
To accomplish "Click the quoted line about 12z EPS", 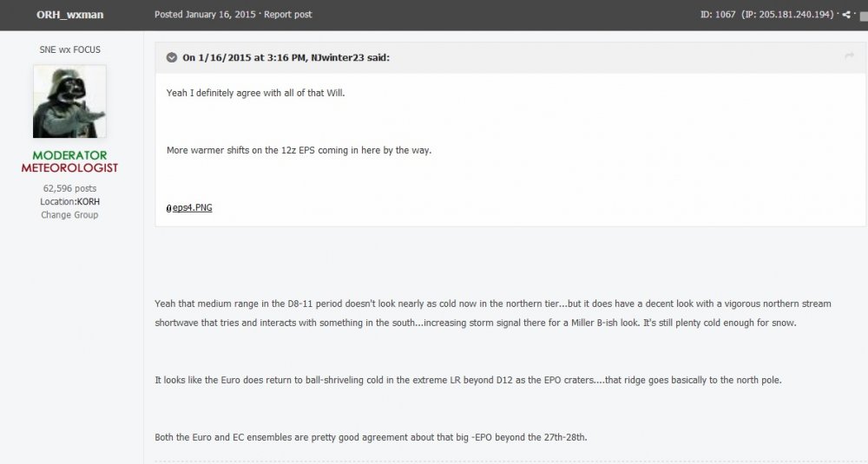I will (x=299, y=150).
